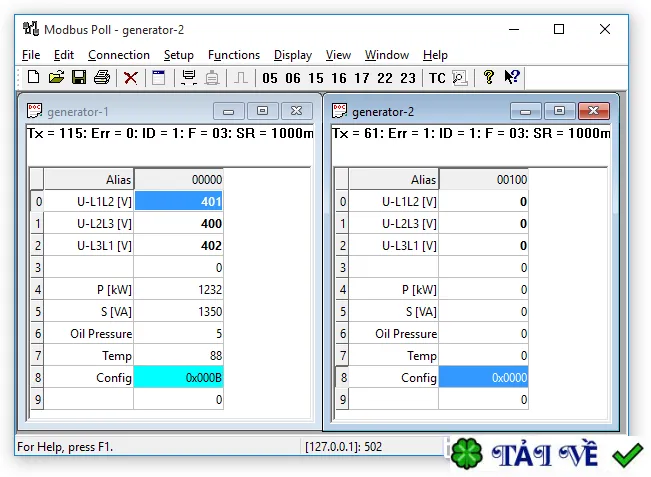Open the Connection menu
This screenshot has height=477, width=651.
point(119,55)
